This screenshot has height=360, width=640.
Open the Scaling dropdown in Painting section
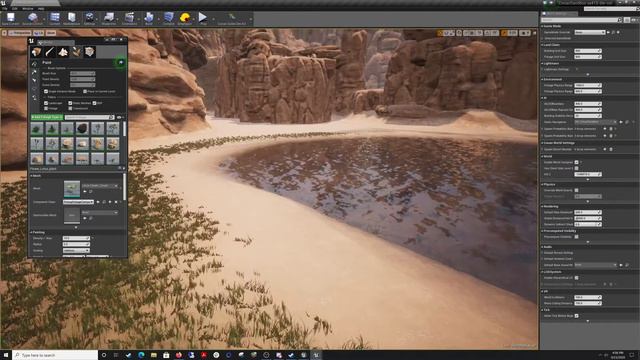76,251
